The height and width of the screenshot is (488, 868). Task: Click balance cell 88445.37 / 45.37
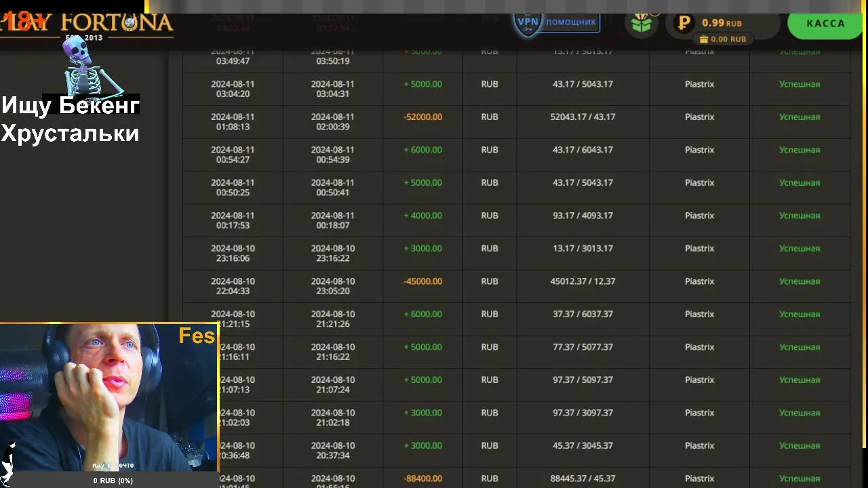[x=583, y=479]
